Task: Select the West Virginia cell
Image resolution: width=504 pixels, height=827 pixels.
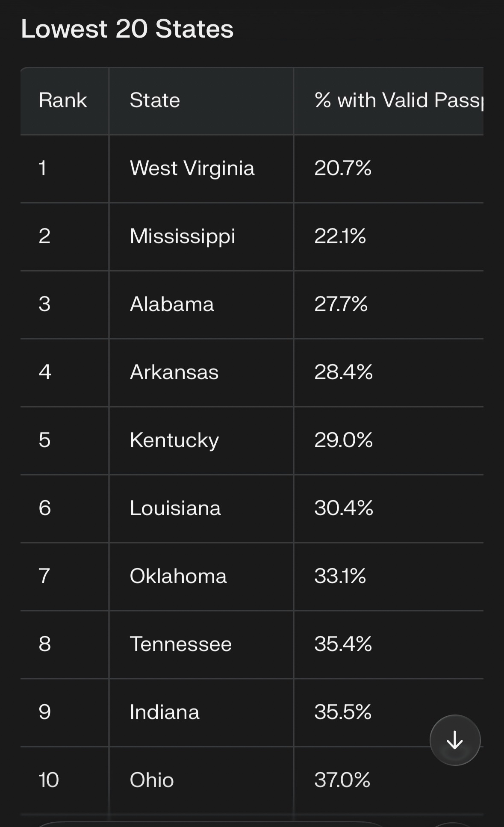Action: pyautogui.click(x=192, y=168)
